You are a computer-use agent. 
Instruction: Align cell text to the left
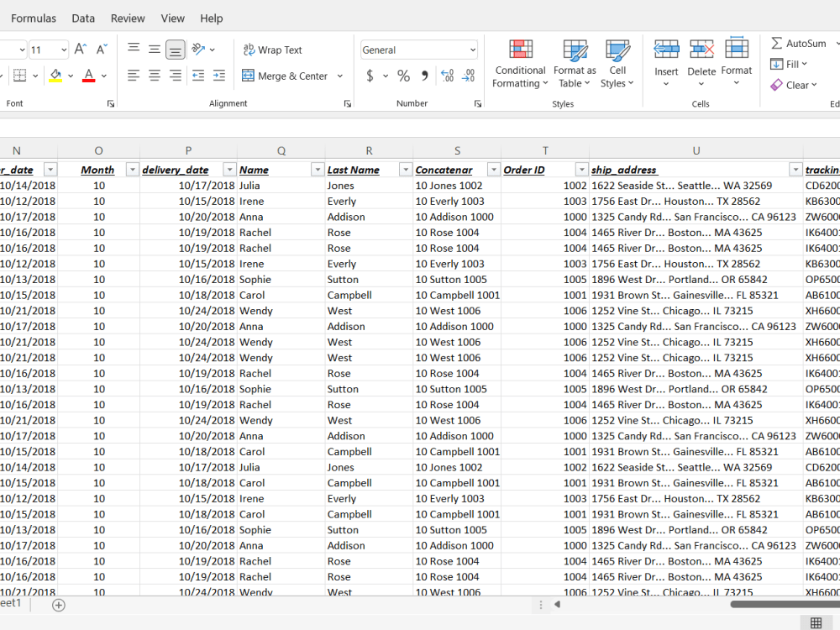(134, 76)
